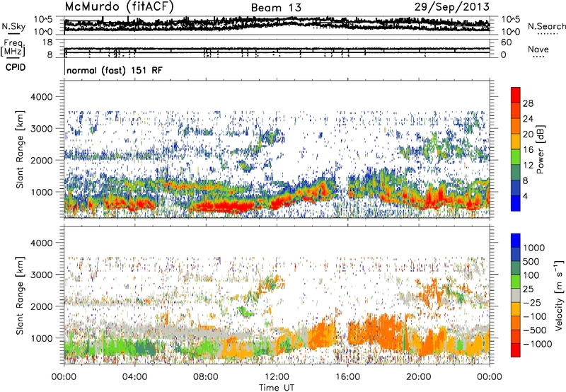Click the 'Nave' legend label
566x392 pixels.
click(x=538, y=49)
